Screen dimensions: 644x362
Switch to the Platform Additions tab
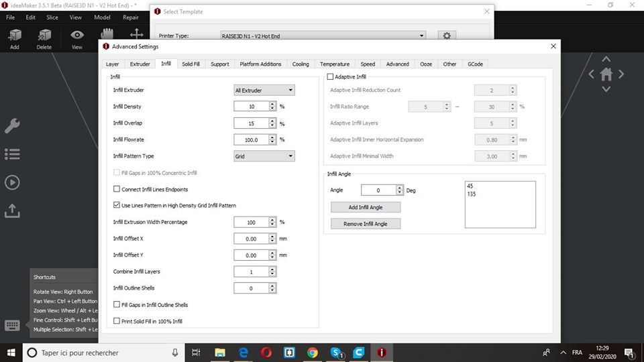click(260, 64)
